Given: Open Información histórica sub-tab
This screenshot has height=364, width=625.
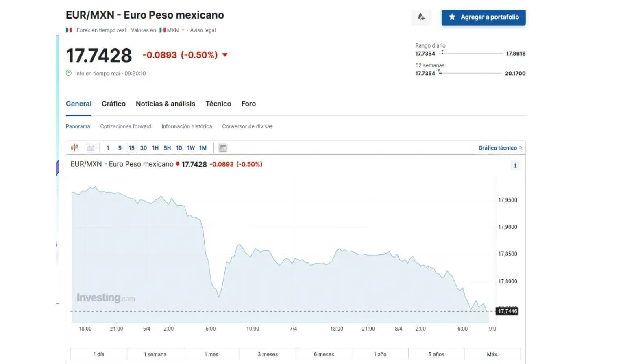Looking at the screenshot, I should coord(187,126).
